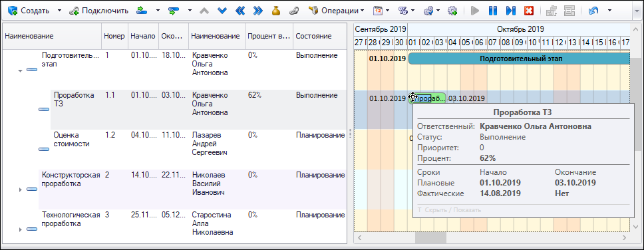This screenshot has height=250, width=644.
Task: Click the gear with green plus icon
Action: [x=452, y=11]
